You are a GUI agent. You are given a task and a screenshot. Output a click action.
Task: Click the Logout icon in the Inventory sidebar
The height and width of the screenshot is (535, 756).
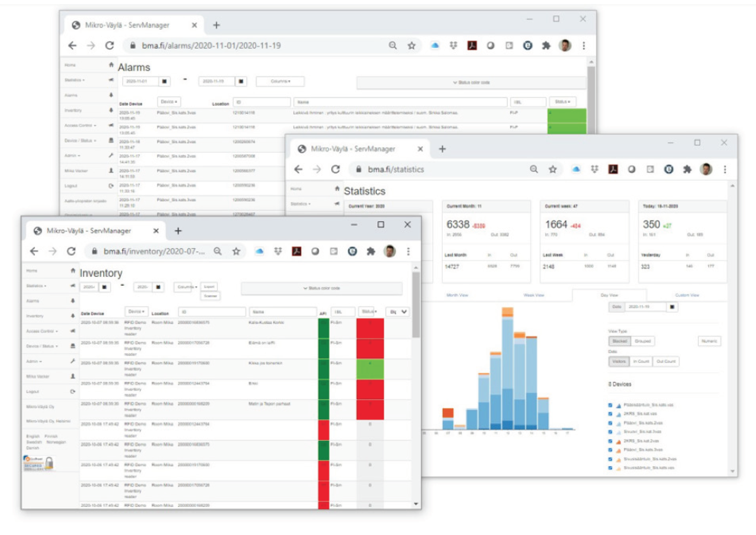(x=73, y=392)
